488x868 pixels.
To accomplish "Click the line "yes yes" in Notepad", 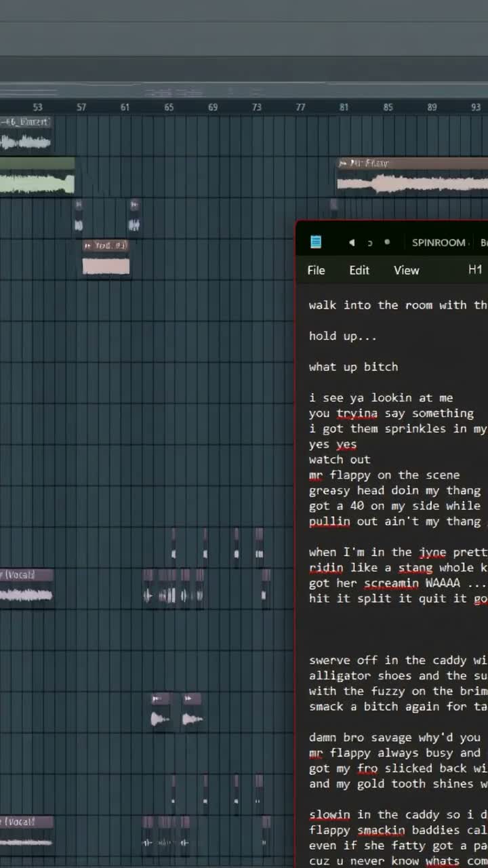I will [333, 444].
